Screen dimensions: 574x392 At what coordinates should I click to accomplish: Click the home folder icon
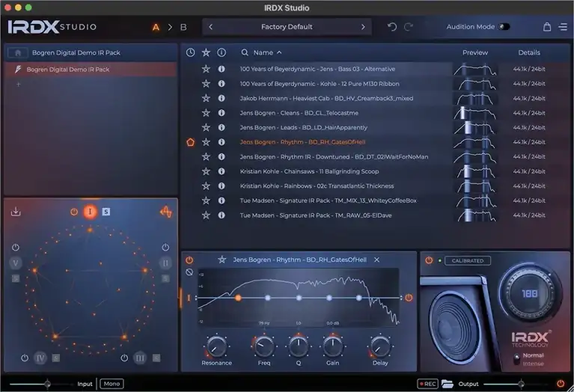17,52
